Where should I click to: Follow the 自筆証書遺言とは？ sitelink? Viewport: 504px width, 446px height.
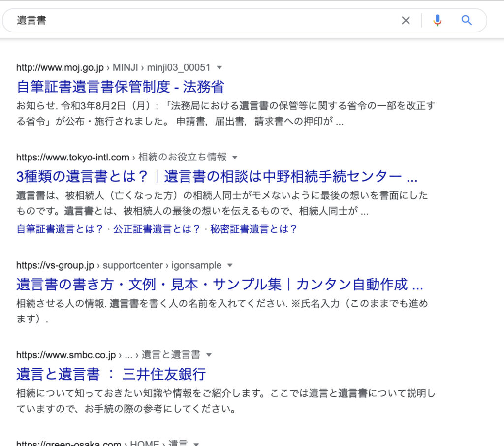(x=60, y=229)
